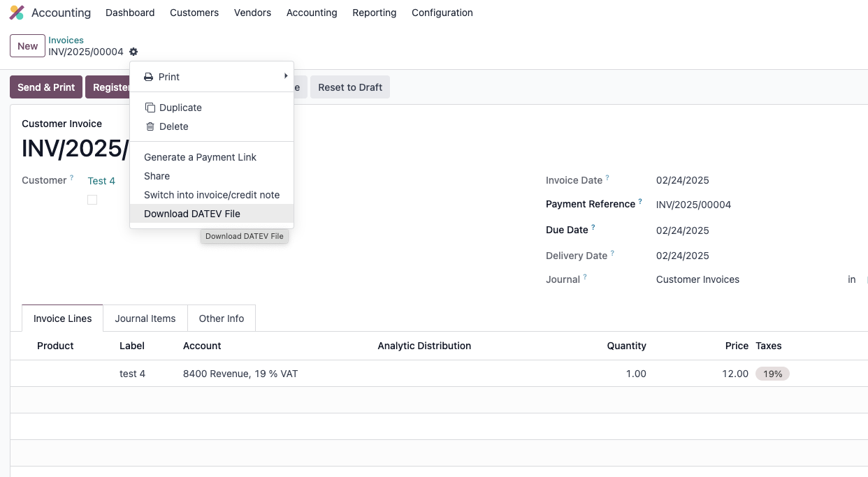The height and width of the screenshot is (477, 868).
Task: Click the Reset to Draft button
Action: pos(350,87)
